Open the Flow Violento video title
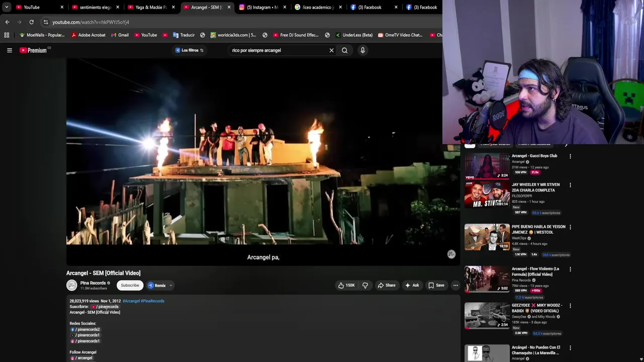This screenshot has height=362, width=644. [x=535, y=271]
